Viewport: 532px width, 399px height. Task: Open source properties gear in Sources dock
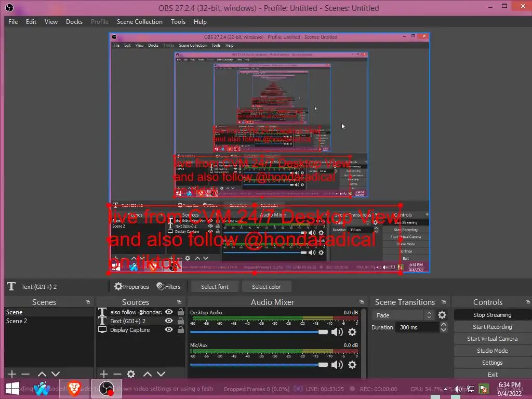(131, 374)
